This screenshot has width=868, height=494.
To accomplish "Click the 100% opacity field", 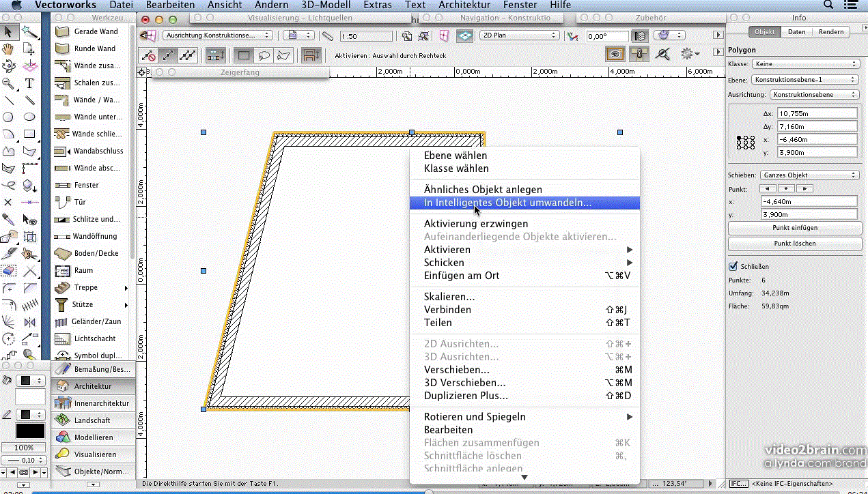I will (x=24, y=448).
